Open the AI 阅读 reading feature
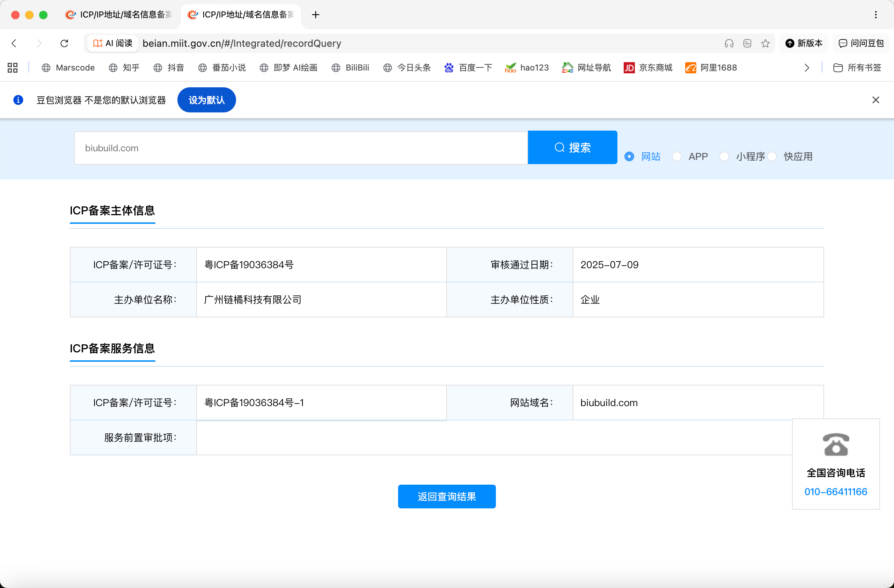894x588 pixels. [112, 43]
